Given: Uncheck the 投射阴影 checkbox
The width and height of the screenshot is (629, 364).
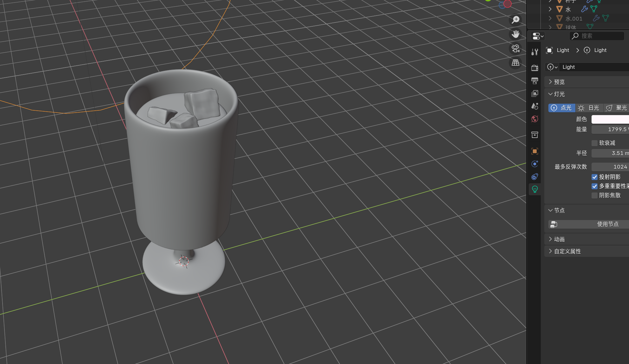Looking at the screenshot, I should (595, 177).
